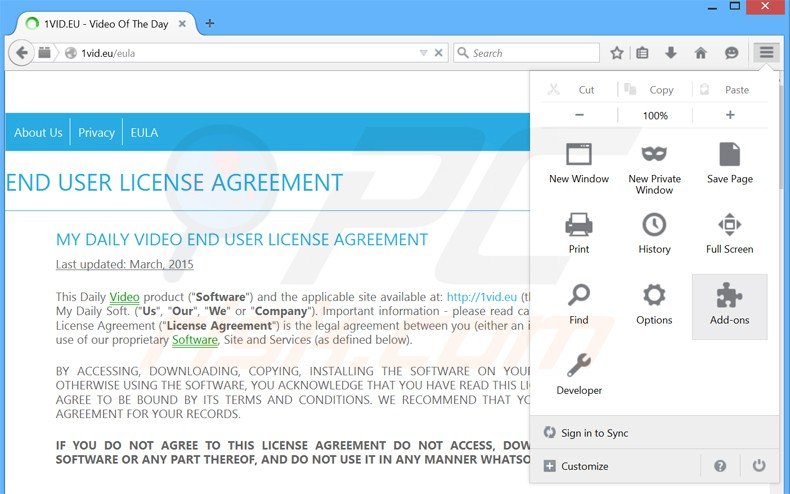Follow the http://1vid.eu hyperlink
Screen dimensions: 790x494
click(482, 297)
